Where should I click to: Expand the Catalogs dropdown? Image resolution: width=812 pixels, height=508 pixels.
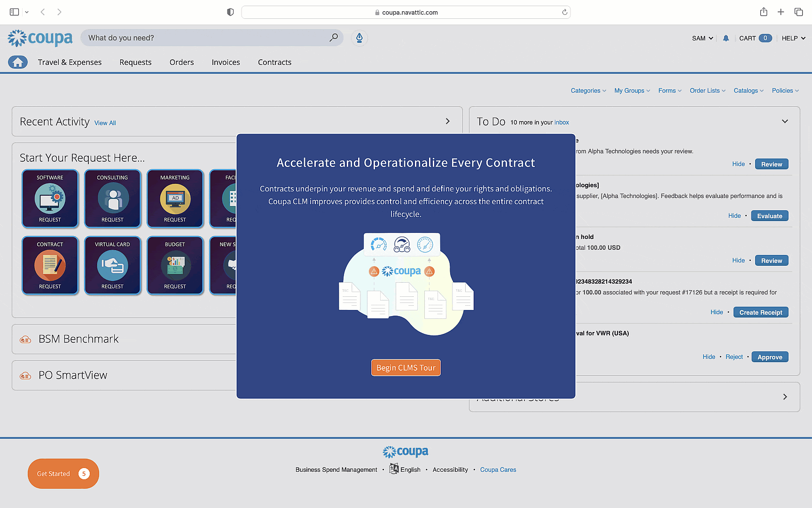click(749, 90)
